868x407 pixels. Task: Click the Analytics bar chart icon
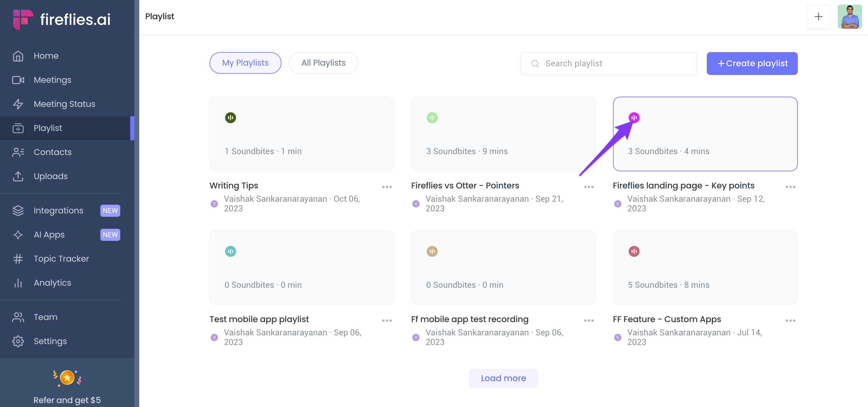18,283
